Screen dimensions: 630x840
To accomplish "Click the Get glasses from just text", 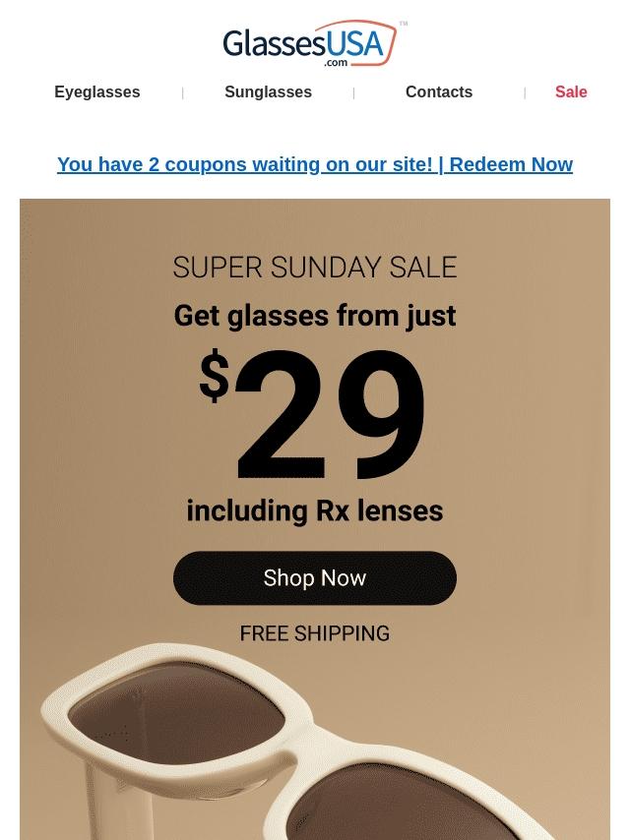I will point(315,316).
